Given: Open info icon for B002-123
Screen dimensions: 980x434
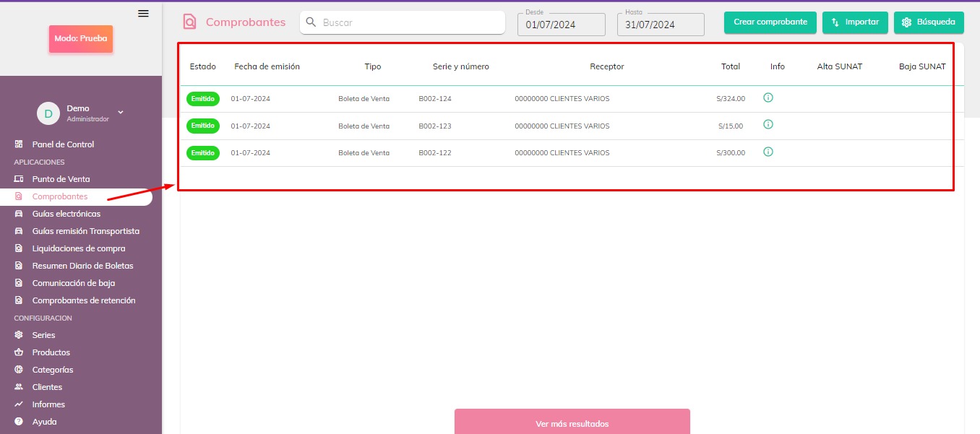Looking at the screenshot, I should coord(768,124).
